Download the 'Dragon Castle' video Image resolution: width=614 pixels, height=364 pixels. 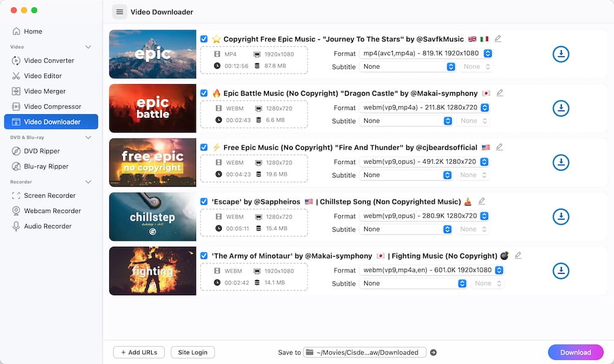pos(561,108)
